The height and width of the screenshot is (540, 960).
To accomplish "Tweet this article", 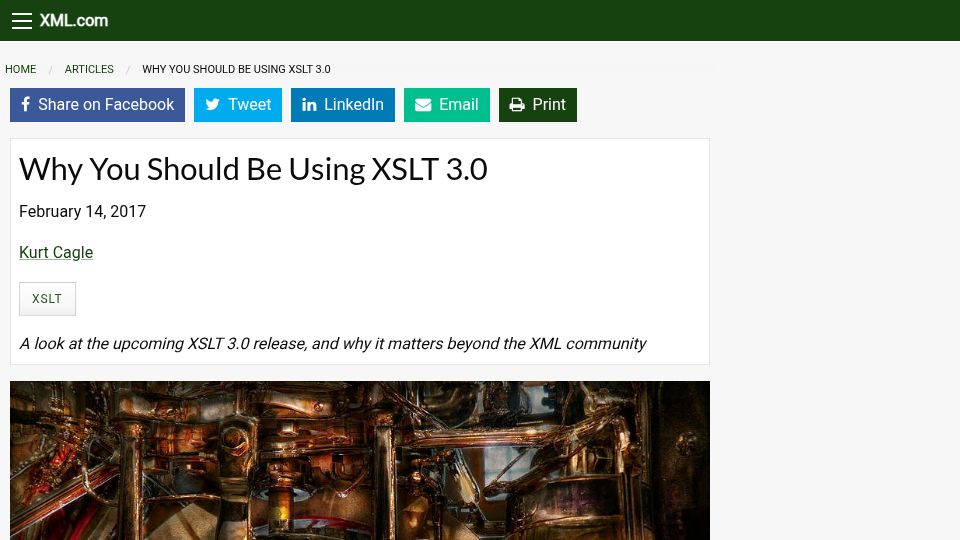I will point(238,105).
